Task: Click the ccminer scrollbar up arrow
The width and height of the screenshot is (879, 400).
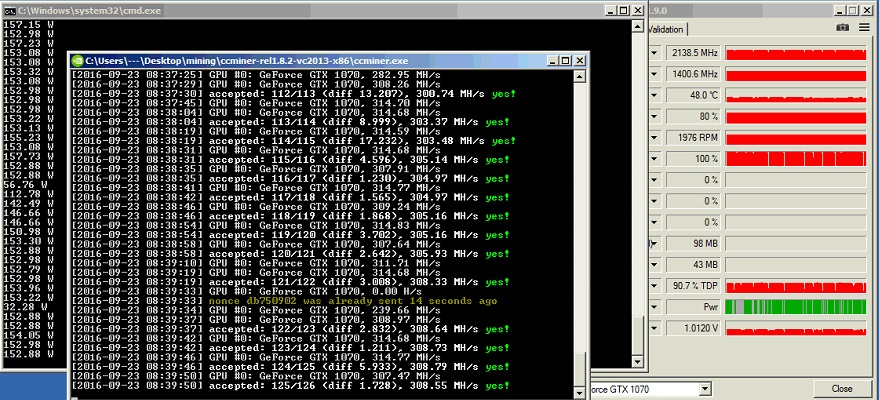Action: [x=580, y=76]
